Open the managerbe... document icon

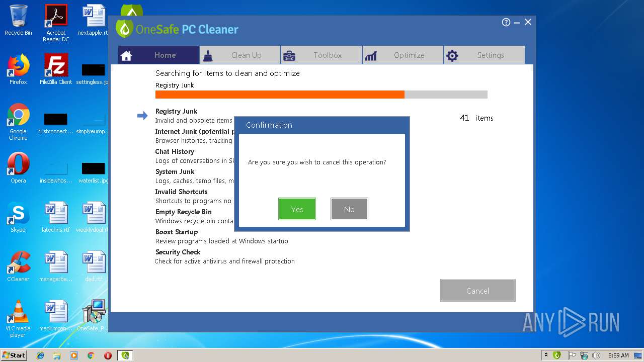tap(56, 266)
